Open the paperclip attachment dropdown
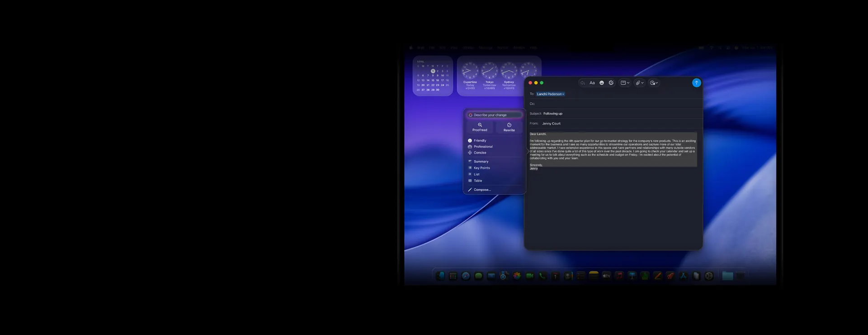This screenshot has width=868, height=335. [639, 83]
